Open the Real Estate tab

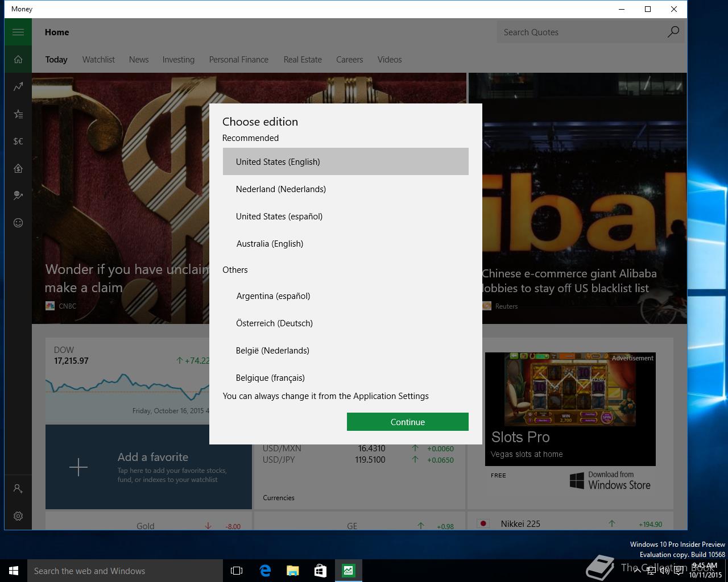click(303, 60)
